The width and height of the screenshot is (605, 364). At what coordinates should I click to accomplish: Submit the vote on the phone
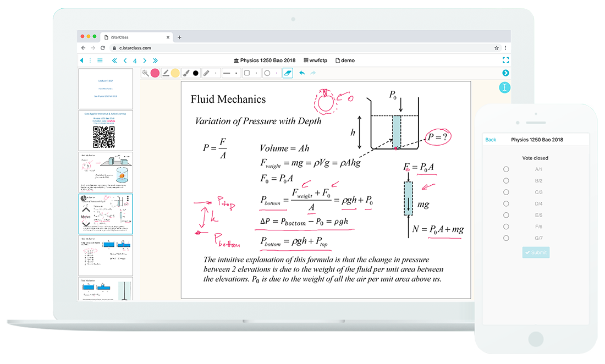click(x=536, y=252)
